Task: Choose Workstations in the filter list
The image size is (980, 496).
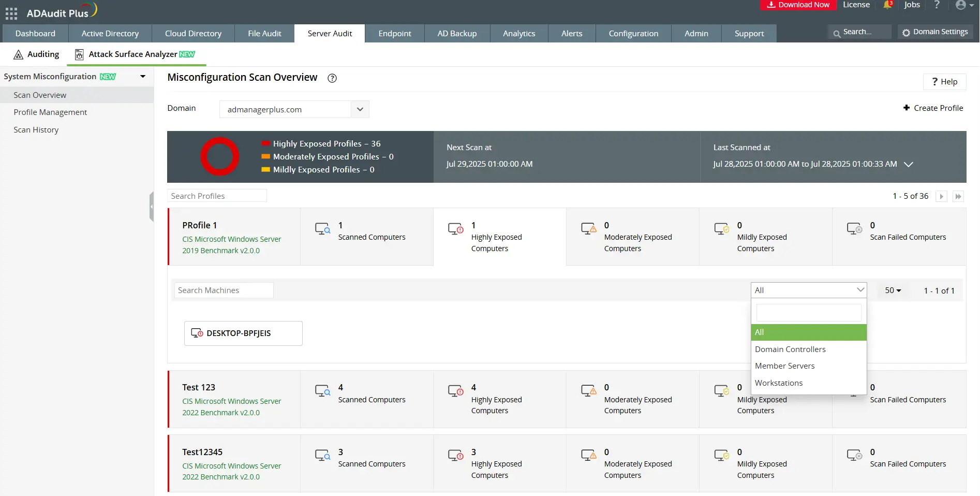Action: (x=779, y=383)
